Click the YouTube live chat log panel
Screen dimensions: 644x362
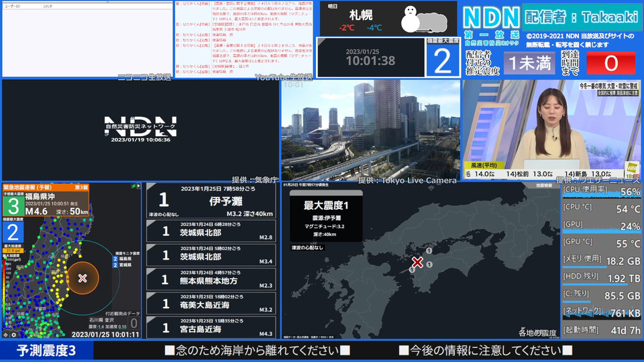[244, 39]
